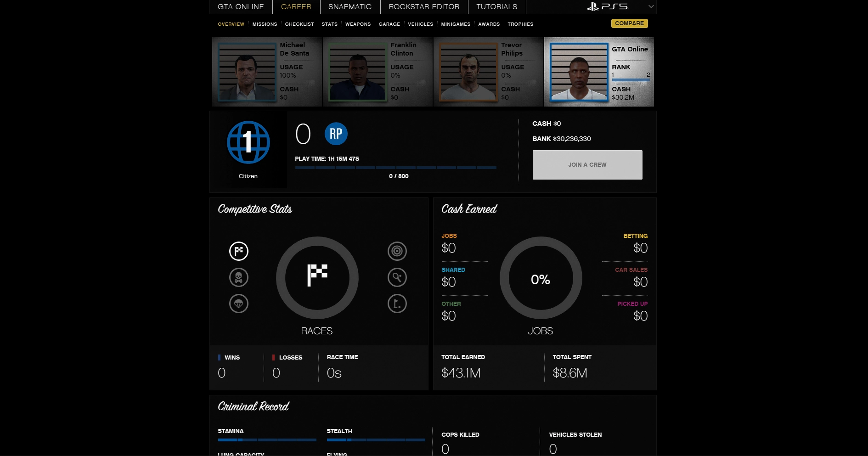Select the Golf flag stat icon

pyautogui.click(x=397, y=304)
